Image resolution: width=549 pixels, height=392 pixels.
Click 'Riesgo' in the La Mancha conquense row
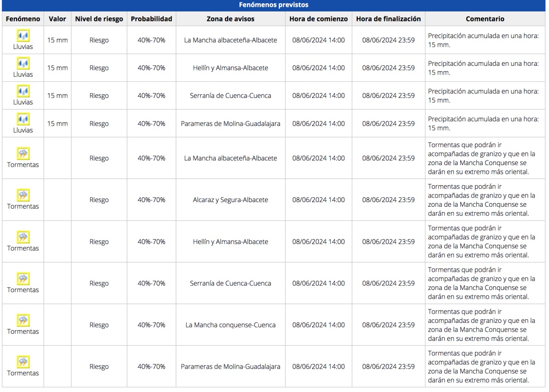(x=99, y=325)
